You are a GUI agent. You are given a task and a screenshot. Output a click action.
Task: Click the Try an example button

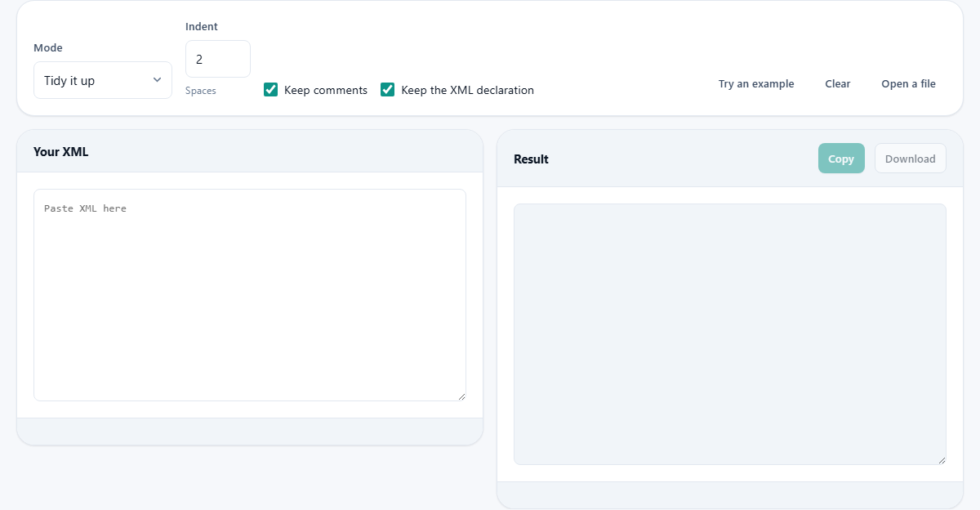pos(756,83)
